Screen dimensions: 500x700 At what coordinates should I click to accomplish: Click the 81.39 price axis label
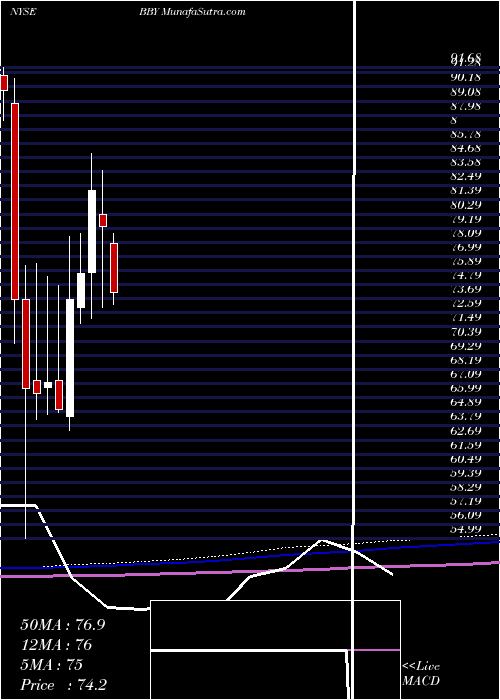point(465,191)
